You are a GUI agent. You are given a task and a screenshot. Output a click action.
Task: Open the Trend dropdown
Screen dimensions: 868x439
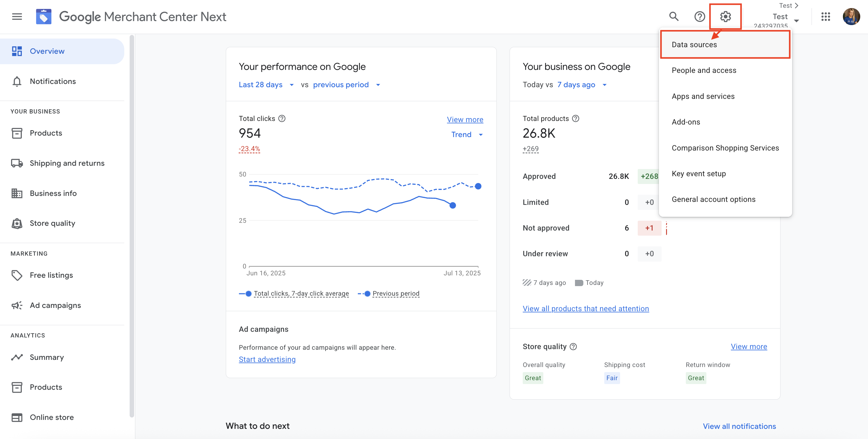(x=467, y=135)
